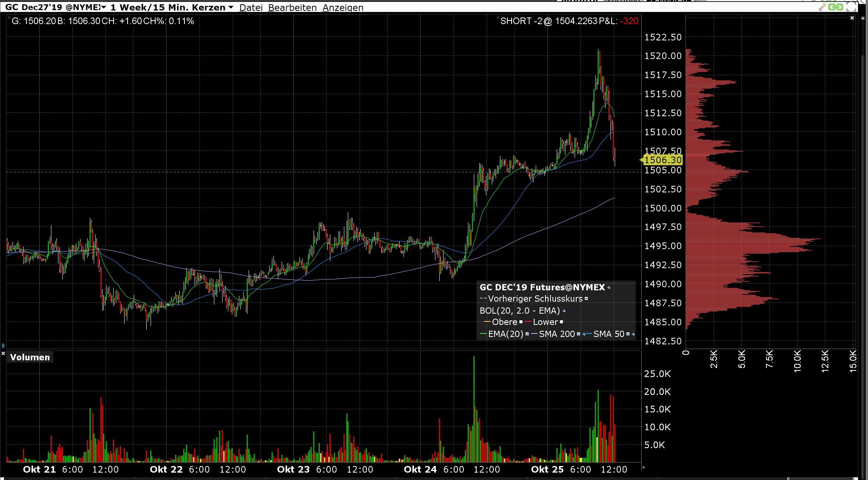Click the yellow 1506.30 price label
868x480 pixels.
pos(663,160)
